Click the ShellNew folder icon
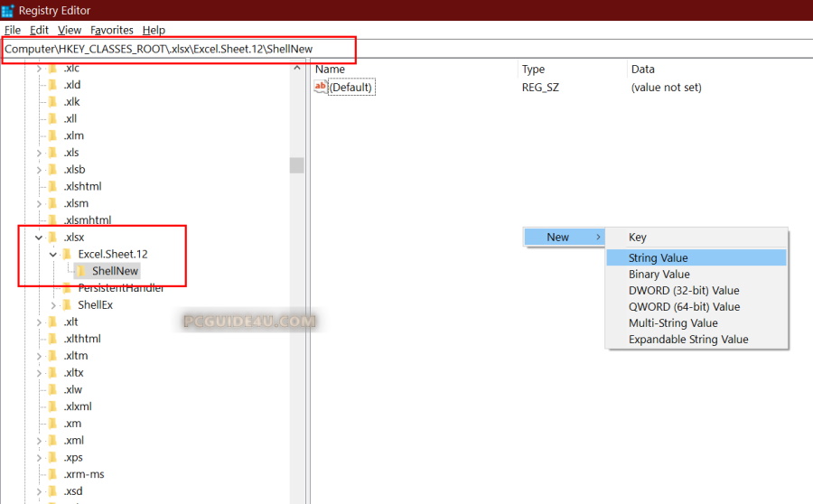Image resolution: width=813 pixels, height=504 pixels. (80, 271)
